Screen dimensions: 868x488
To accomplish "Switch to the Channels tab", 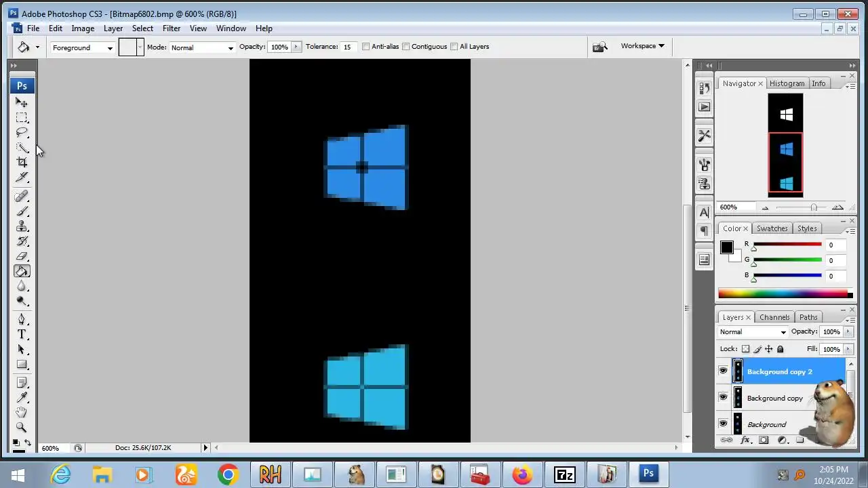I will 774,317.
